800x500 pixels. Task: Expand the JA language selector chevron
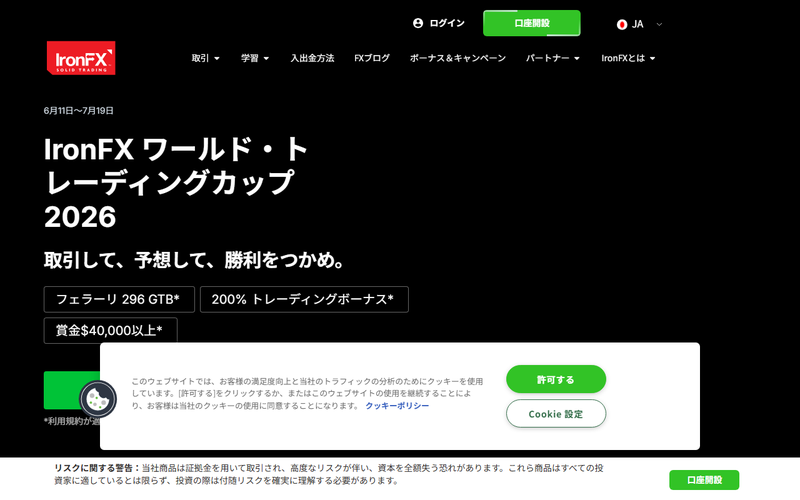pos(659,24)
